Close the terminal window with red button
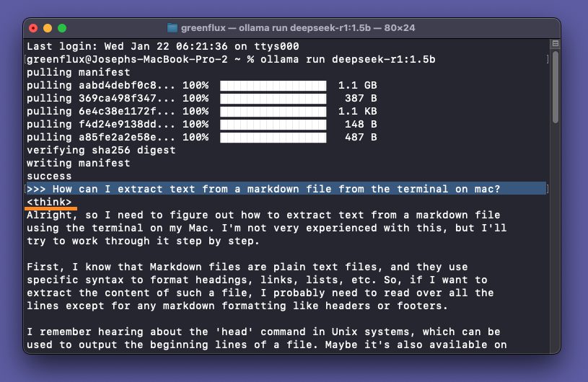This screenshot has height=382, width=588. click(33, 28)
